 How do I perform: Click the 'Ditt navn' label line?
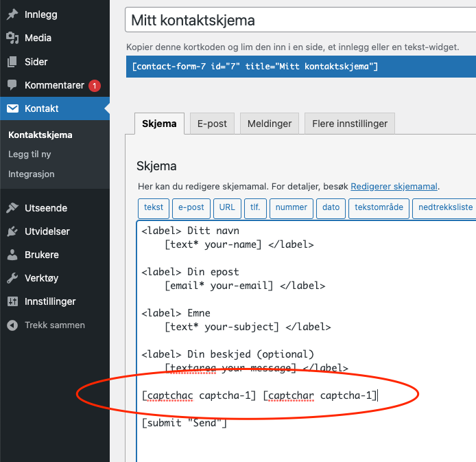[191, 231]
